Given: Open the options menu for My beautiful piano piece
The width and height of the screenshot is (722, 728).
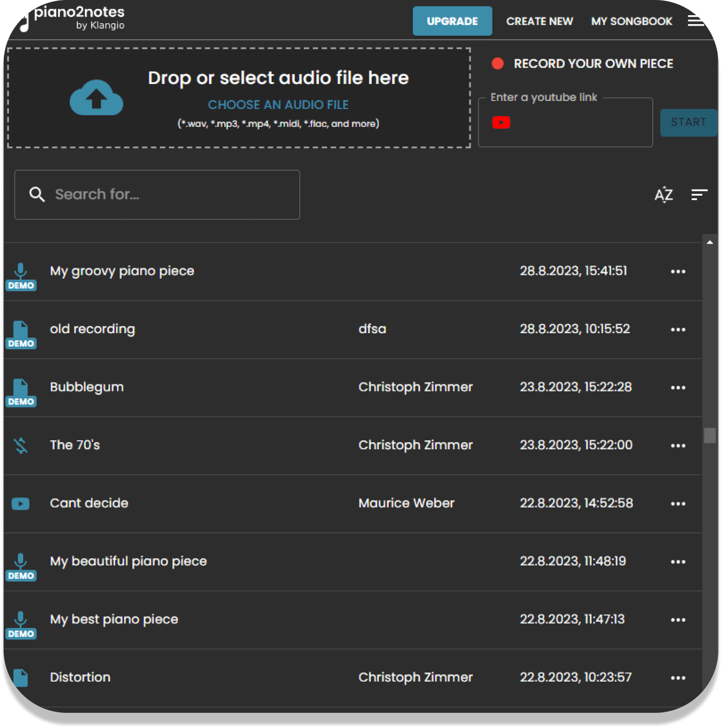Looking at the screenshot, I should (x=678, y=561).
